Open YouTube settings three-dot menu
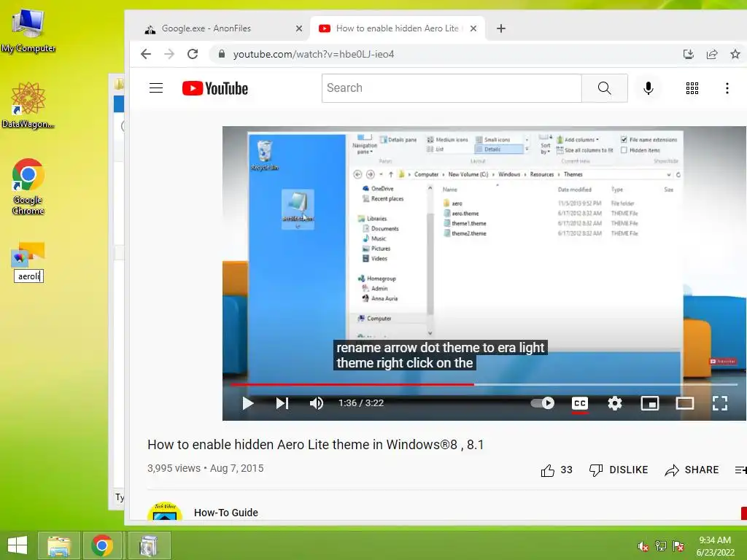The width and height of the screenshot is (747, 560). click(727, 88)
